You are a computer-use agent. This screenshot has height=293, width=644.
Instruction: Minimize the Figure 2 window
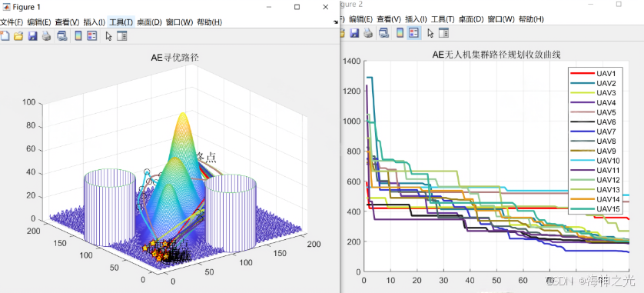pyautogui.click(x=591, y=4)
